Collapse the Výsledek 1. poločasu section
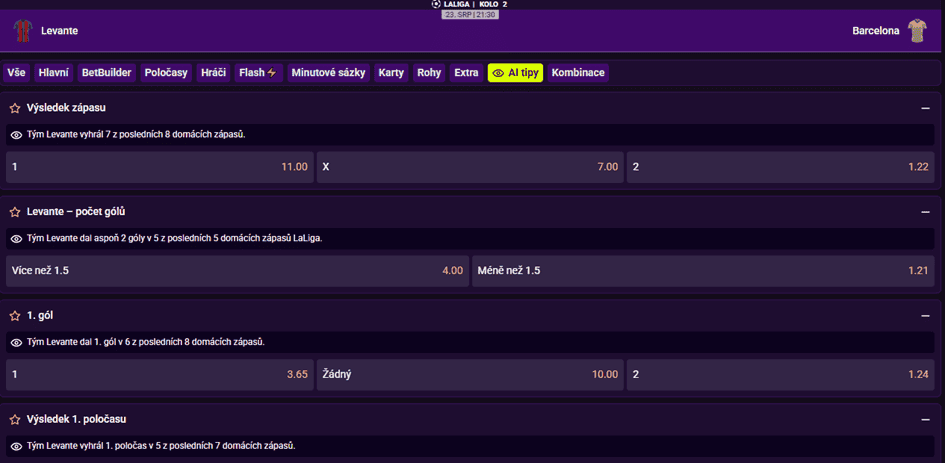The height and width of the screenshot is (463, 945). tap(925, 420)
